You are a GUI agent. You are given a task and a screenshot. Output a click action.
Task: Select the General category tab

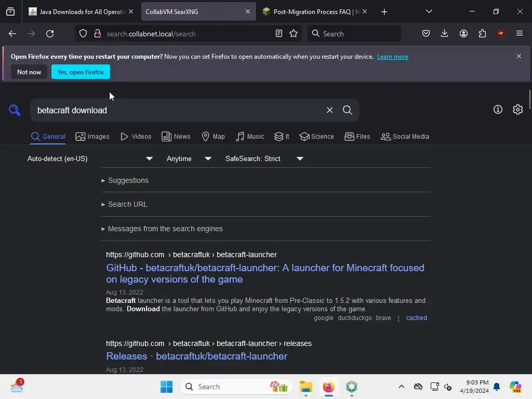[48, 137]
